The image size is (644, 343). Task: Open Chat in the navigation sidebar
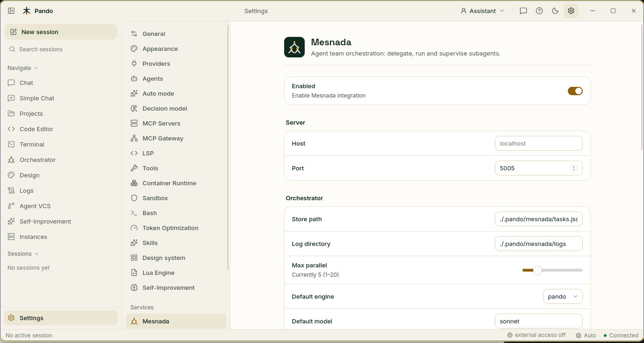click(61, 83)
